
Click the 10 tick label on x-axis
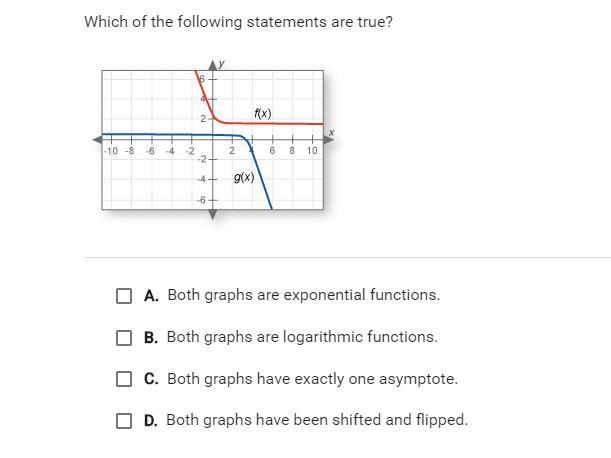pos(312,150)
